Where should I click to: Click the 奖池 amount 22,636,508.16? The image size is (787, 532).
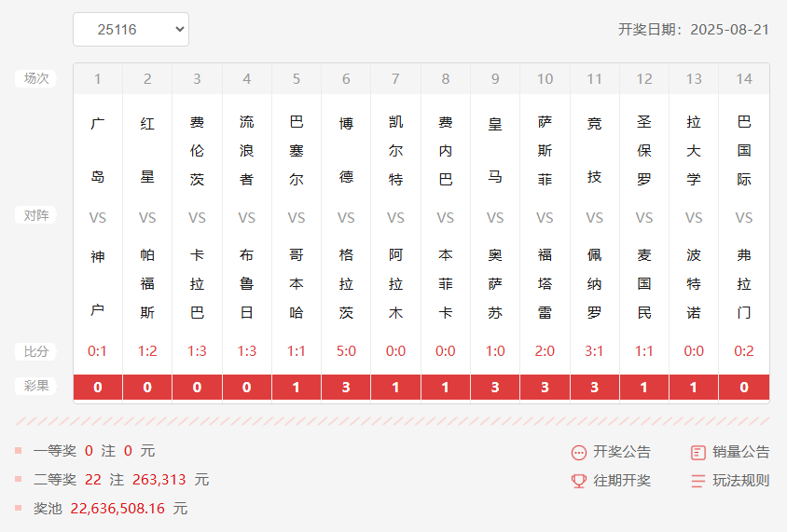pos(117,509)
